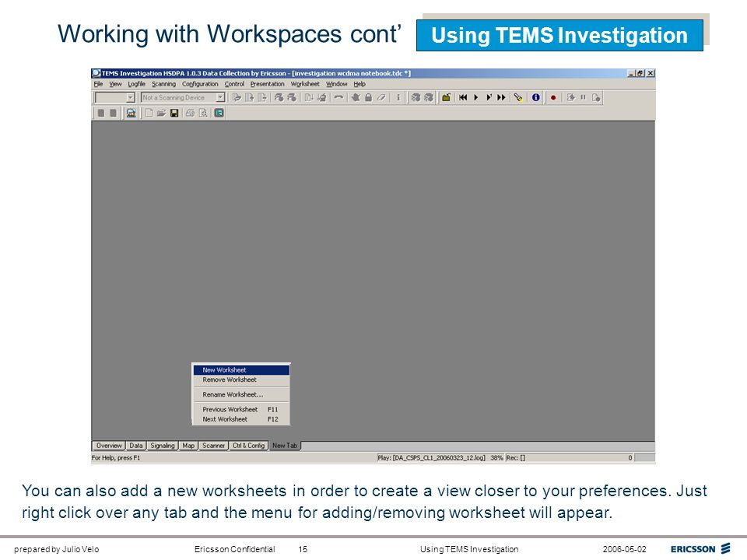Open the 'Not a Scanning Device' dropdown
This screenshot has width=747, height=560.
click(220, 98)
